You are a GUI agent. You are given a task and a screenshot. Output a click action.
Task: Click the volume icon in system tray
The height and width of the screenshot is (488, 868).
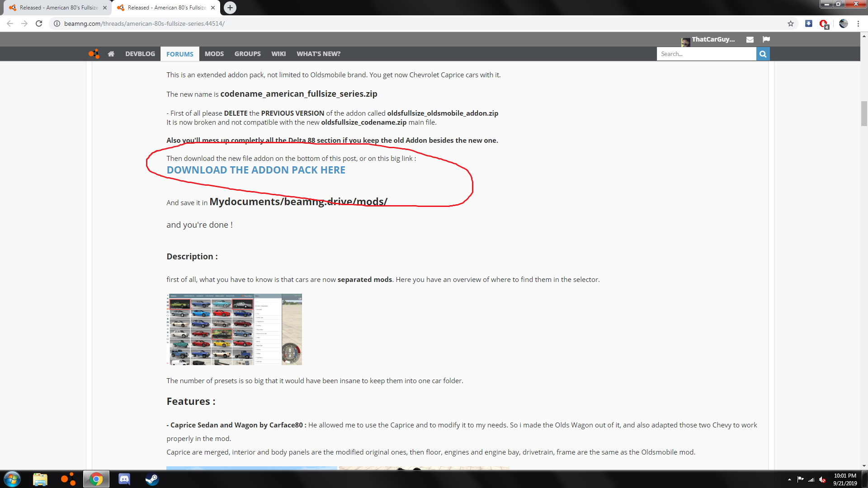click(822, 479)
